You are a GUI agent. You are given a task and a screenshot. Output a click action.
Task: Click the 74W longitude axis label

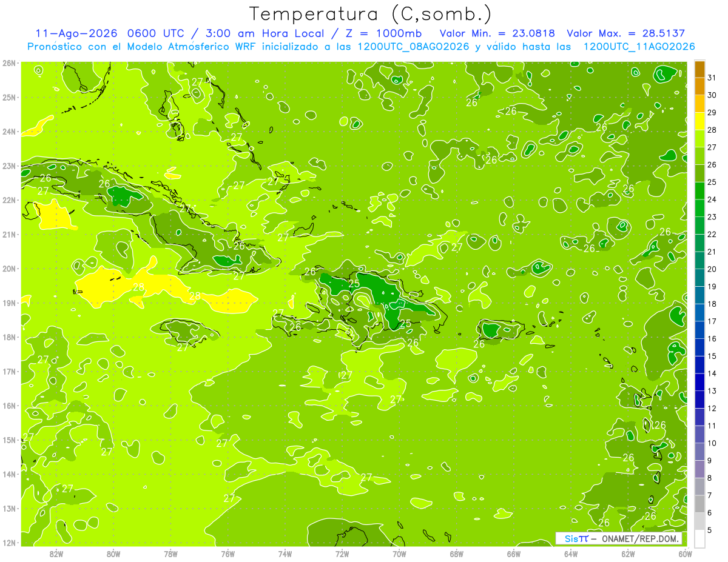285,554
